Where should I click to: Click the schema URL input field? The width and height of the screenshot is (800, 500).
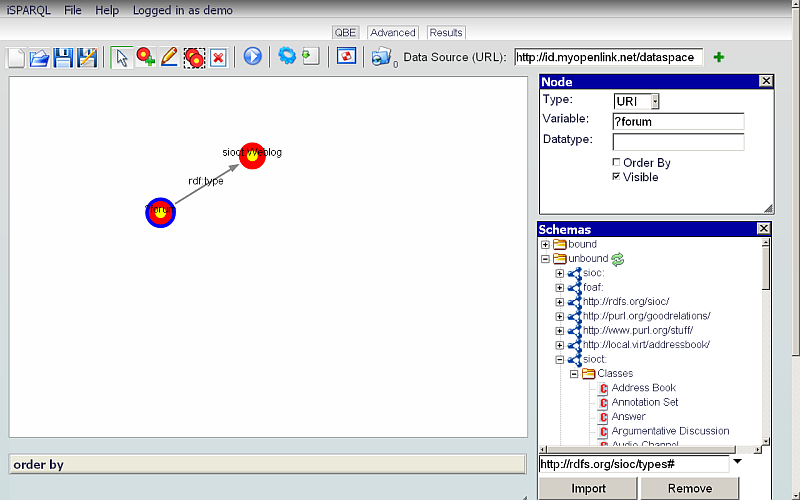click(x=634, y=464)
